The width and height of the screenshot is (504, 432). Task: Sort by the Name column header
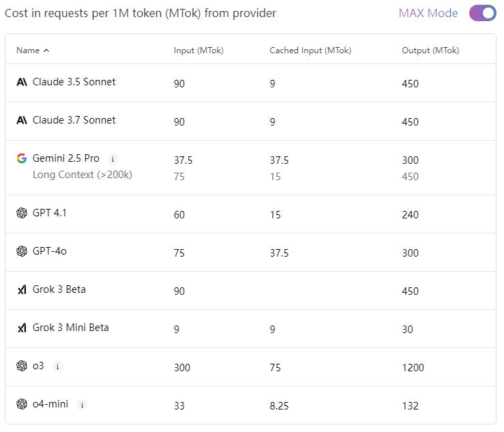click(28, 51)
